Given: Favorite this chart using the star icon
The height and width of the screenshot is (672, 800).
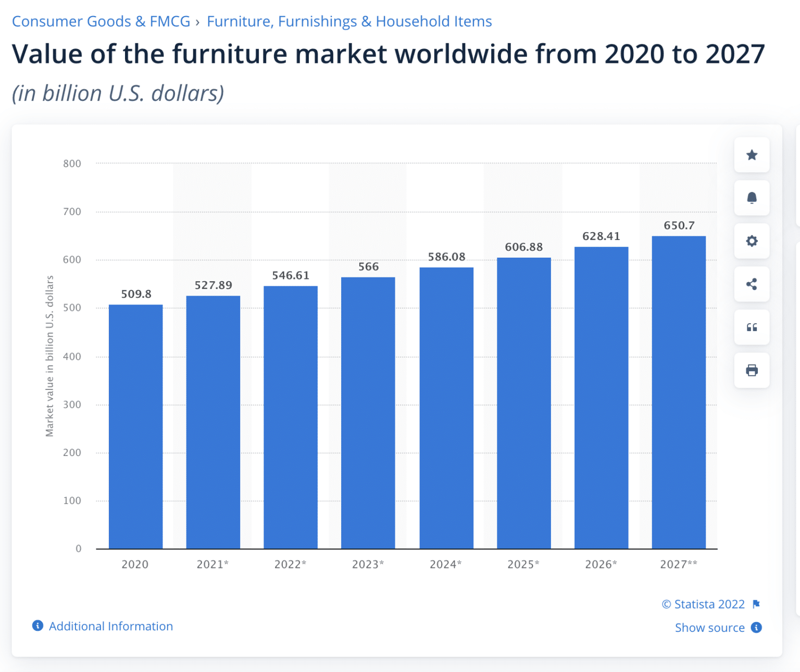Looking at the screenshot, I should click(752, 155).
